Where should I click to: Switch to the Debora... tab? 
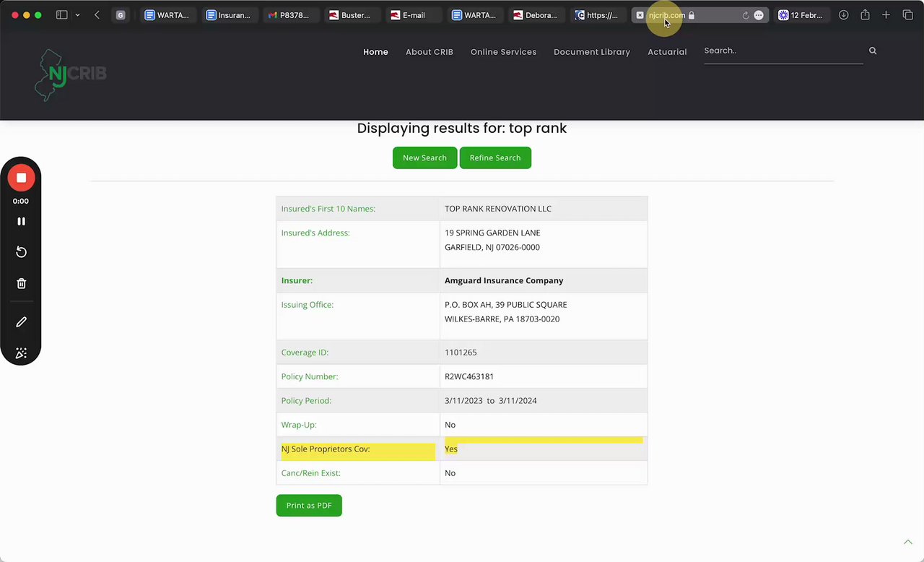[x=536, y=15]
